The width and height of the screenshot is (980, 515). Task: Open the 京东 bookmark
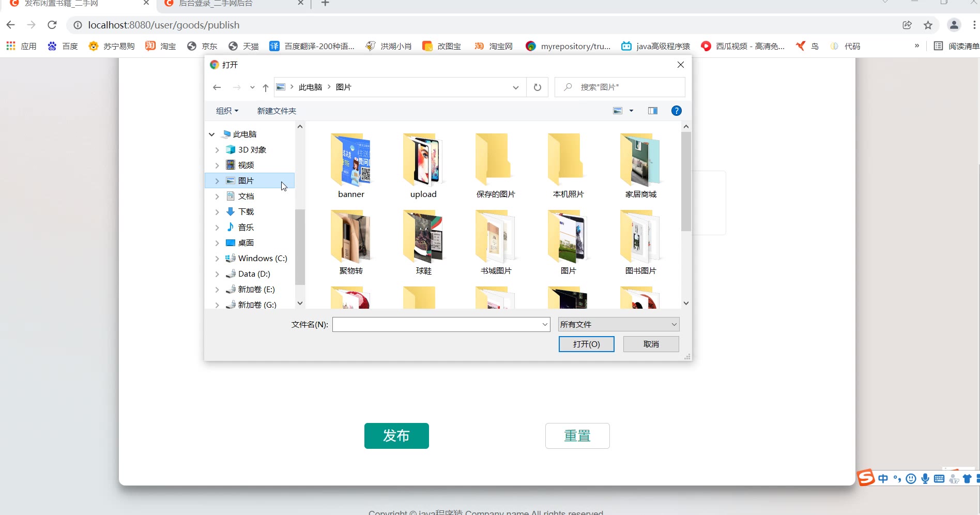[202, 46]
